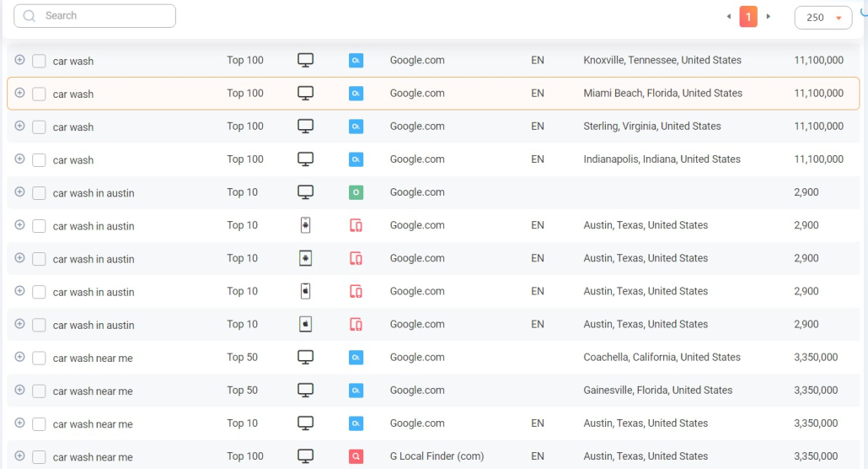Click Gainesville, Florida, United States cell
The width and height of the screenshot is (868, 469).
tap(657, 391)
